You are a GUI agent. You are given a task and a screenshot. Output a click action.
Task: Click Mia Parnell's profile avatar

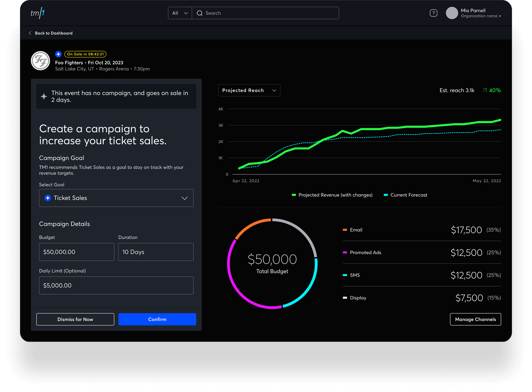point(452,13)
